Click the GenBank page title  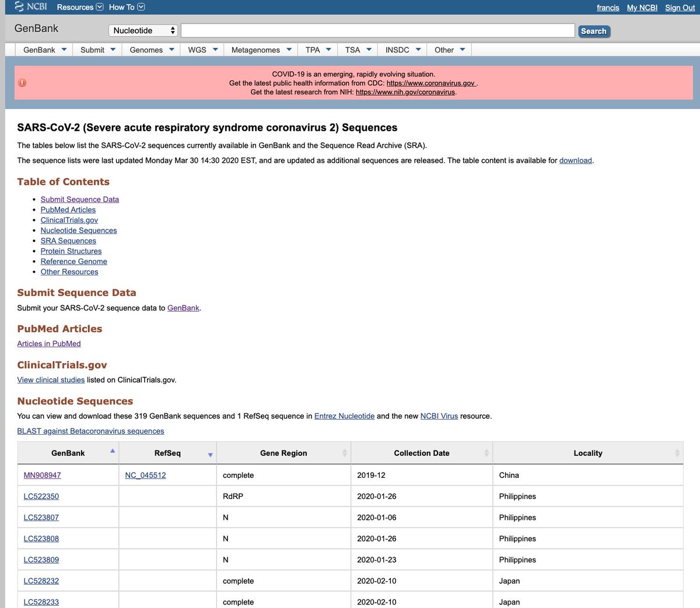[x=36, y=29]
